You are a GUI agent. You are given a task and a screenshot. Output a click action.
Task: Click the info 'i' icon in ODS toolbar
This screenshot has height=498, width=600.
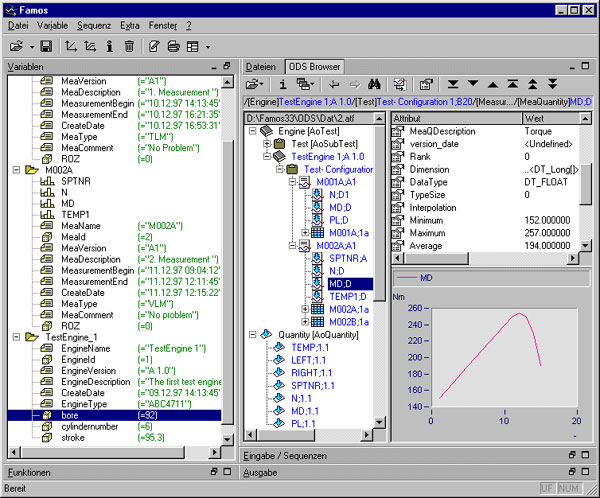(x=283, y=85)
